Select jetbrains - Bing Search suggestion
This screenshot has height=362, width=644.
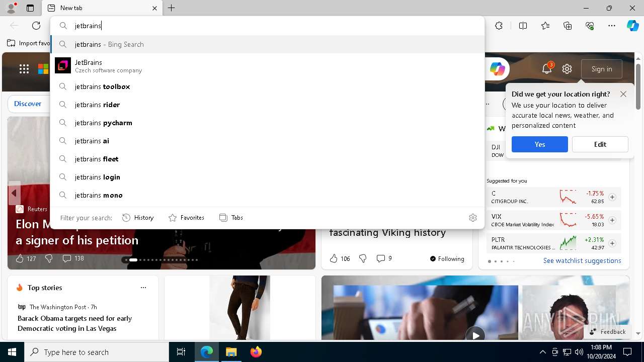267,44
